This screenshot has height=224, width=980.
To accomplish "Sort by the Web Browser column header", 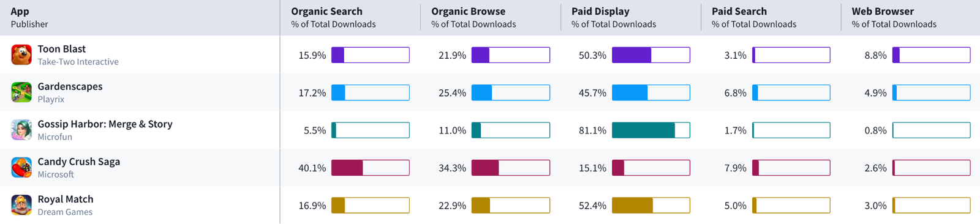I will (x=883, y=11).
